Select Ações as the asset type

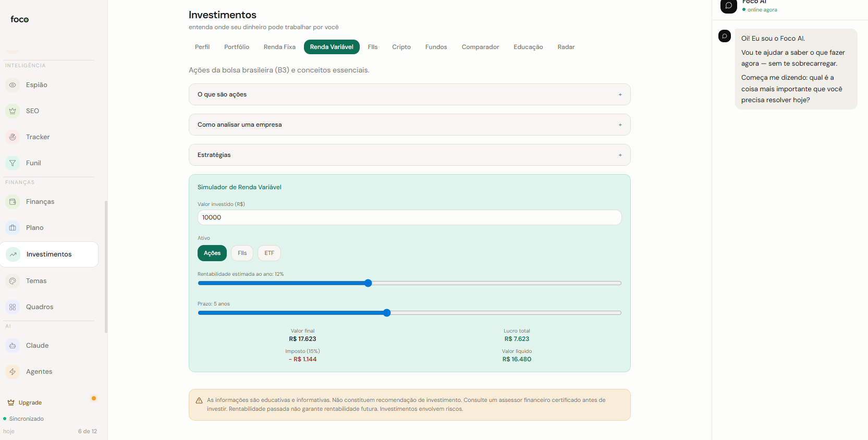click(212, 253)
